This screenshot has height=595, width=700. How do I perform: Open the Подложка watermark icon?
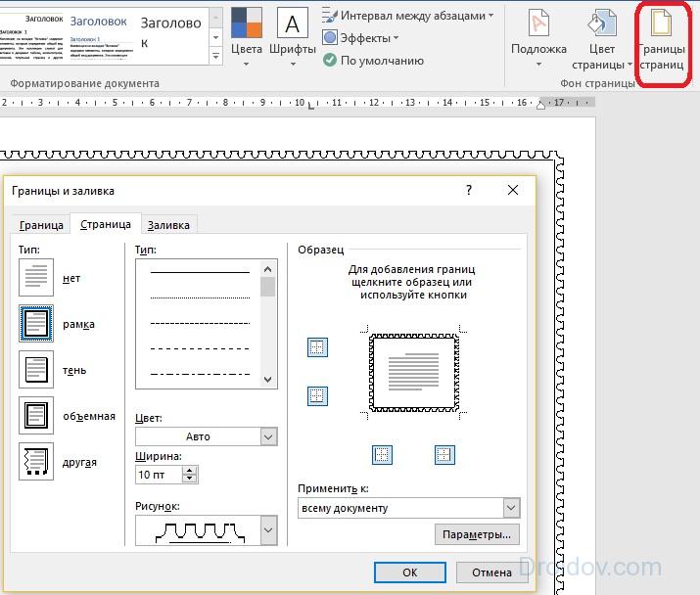coord(538,40)
